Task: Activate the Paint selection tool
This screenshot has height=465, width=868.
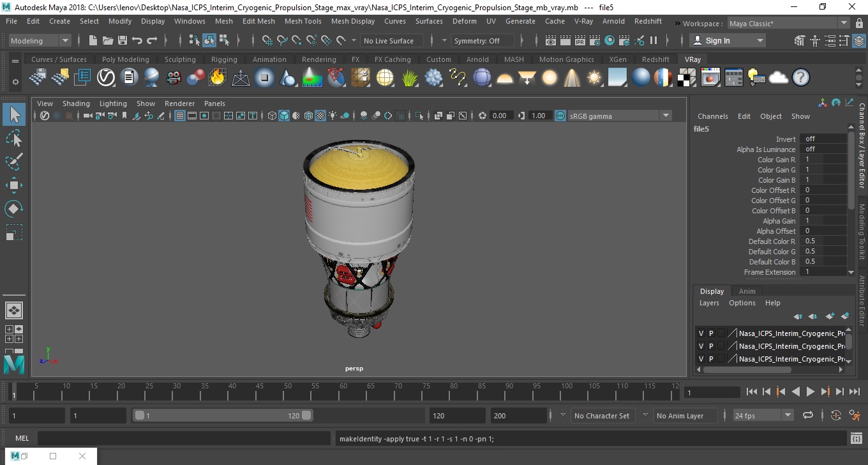Action: pos(14,162)
